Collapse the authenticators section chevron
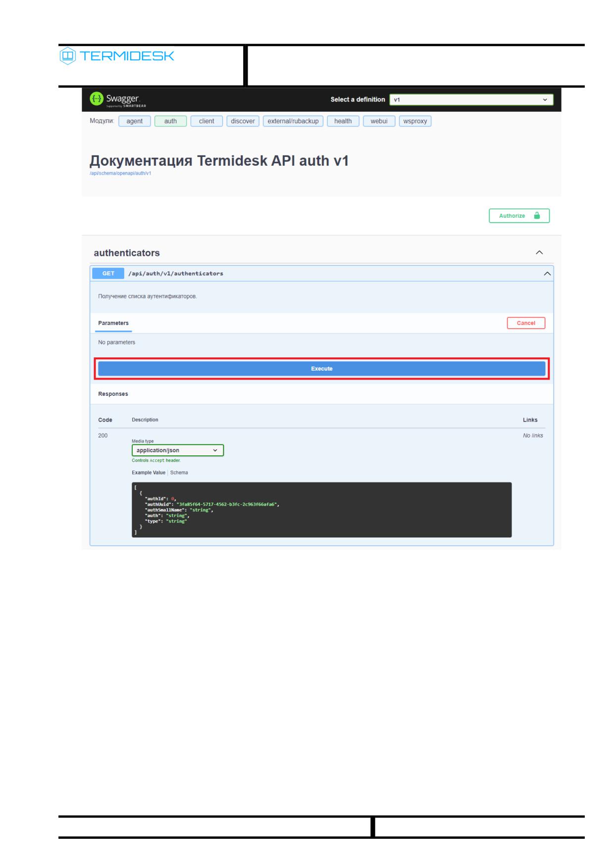614x868 pixels. coord(539,253)
